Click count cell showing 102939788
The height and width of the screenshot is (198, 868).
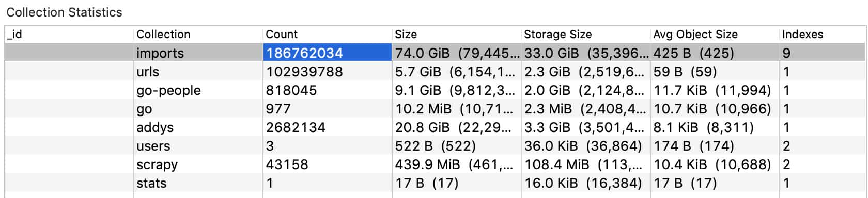[x=328, y=71]
